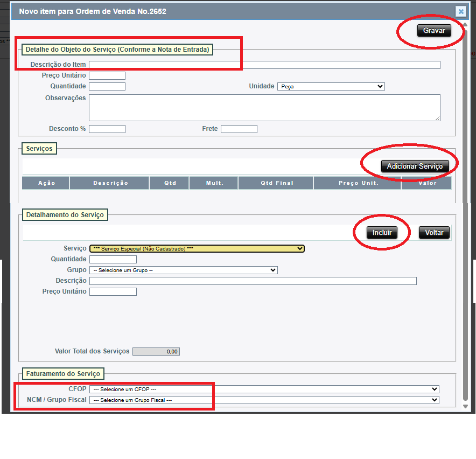Click the item Quantidade input field

[x=107, y=86]
